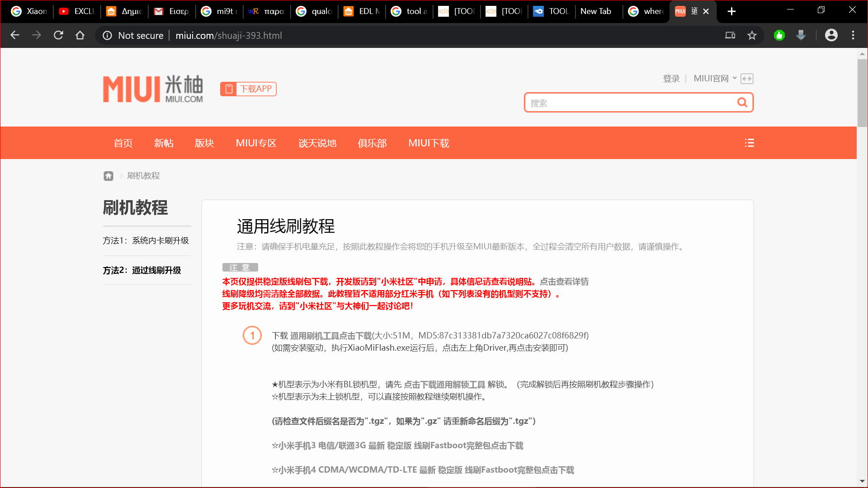868x488 pixels.
Task: Click the green thumbs-up extension icon
Action: pos(779,35)
